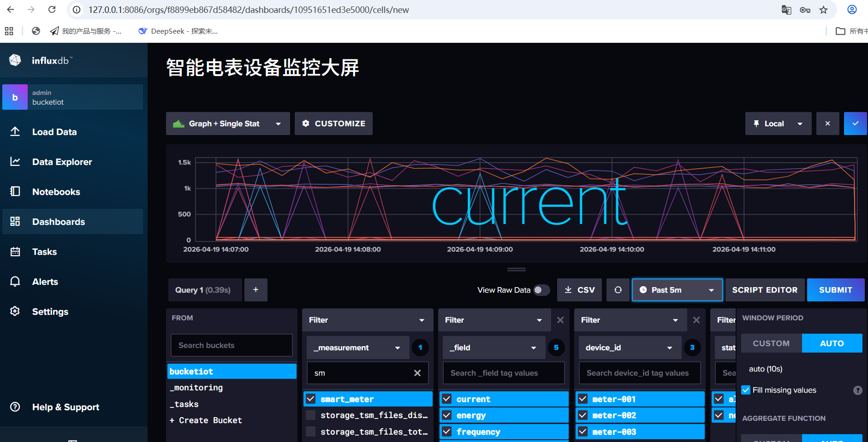Open _measurement tag key dropdown
Screen dimensions: 868x442
click(358, 348)
